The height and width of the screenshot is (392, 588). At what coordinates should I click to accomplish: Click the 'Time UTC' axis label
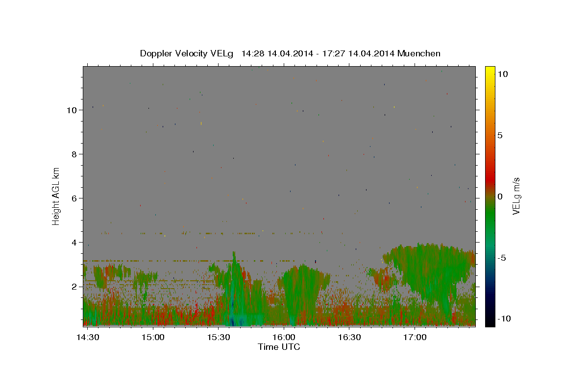pyautogui.click(x=279, y=347)
